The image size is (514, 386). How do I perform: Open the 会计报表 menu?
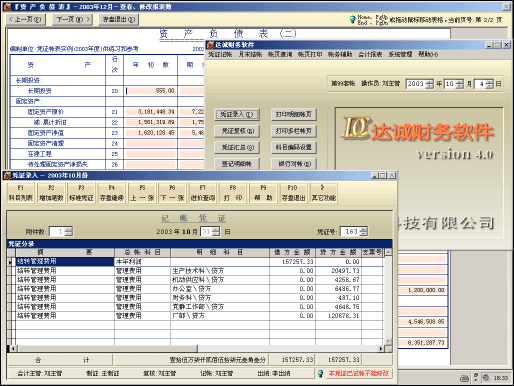(370, 54)
